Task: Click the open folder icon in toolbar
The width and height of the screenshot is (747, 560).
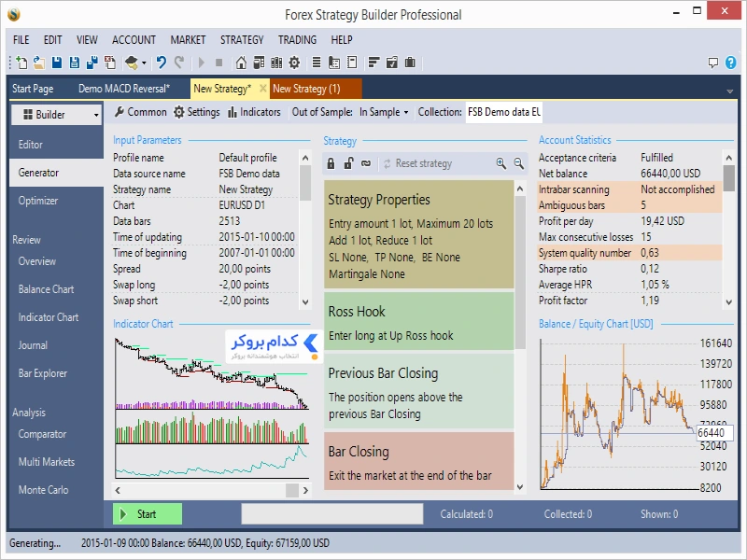Action: [39, 63]
